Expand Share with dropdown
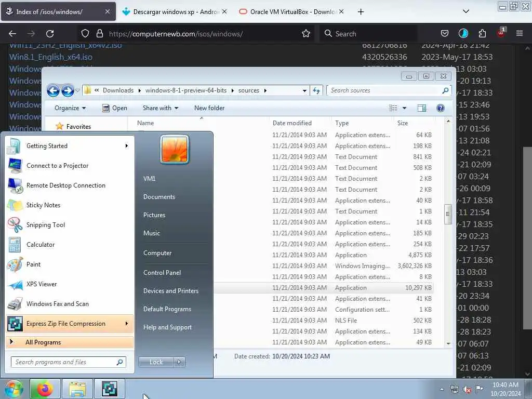The height and width of the screenshot is (399, 532). click(x=161, y=108)
